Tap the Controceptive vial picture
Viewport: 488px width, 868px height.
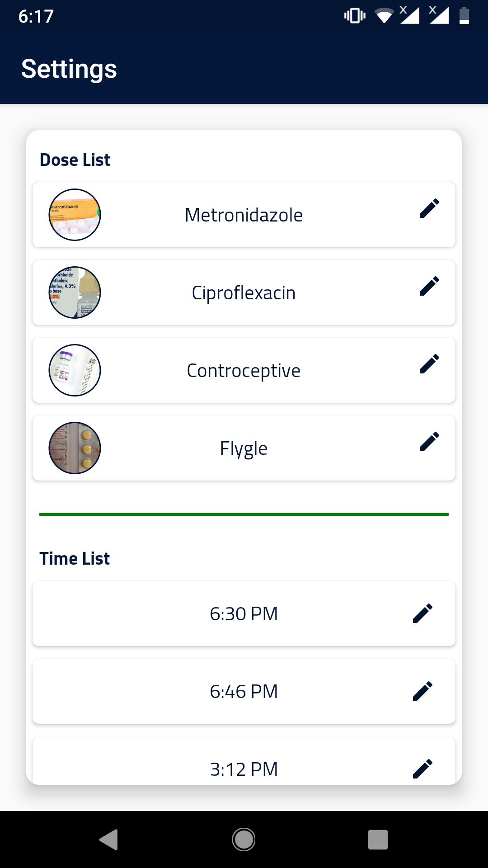click(x=75, y=370)
